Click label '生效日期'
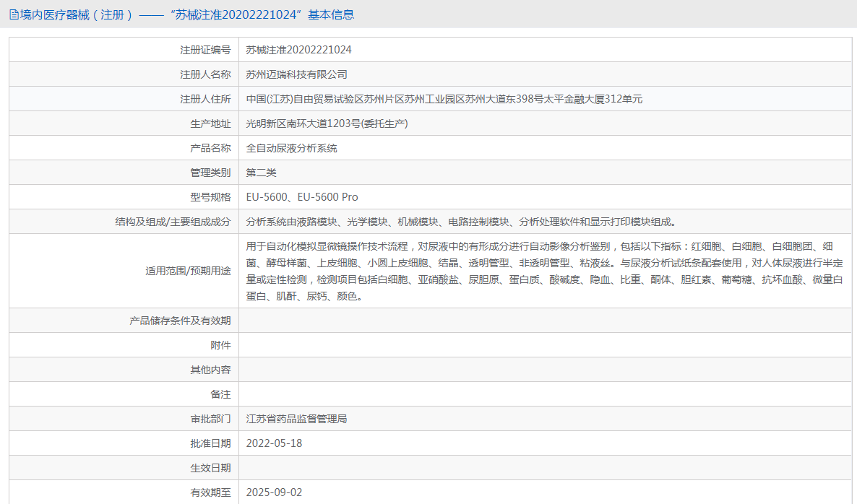 [210, 468]
